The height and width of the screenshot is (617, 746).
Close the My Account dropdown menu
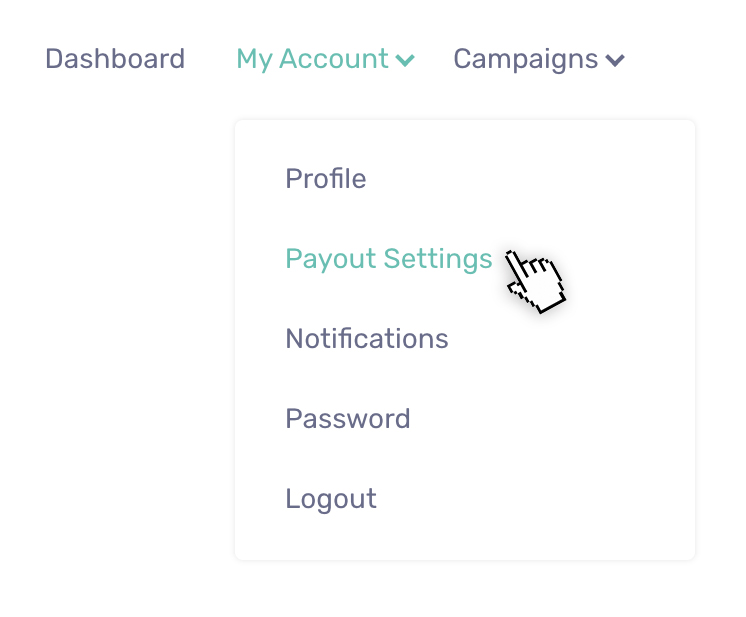coord(325,59)
